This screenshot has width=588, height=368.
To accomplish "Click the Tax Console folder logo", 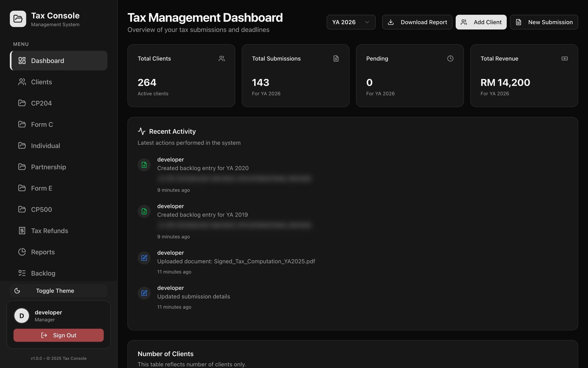I will pos(18,19).
